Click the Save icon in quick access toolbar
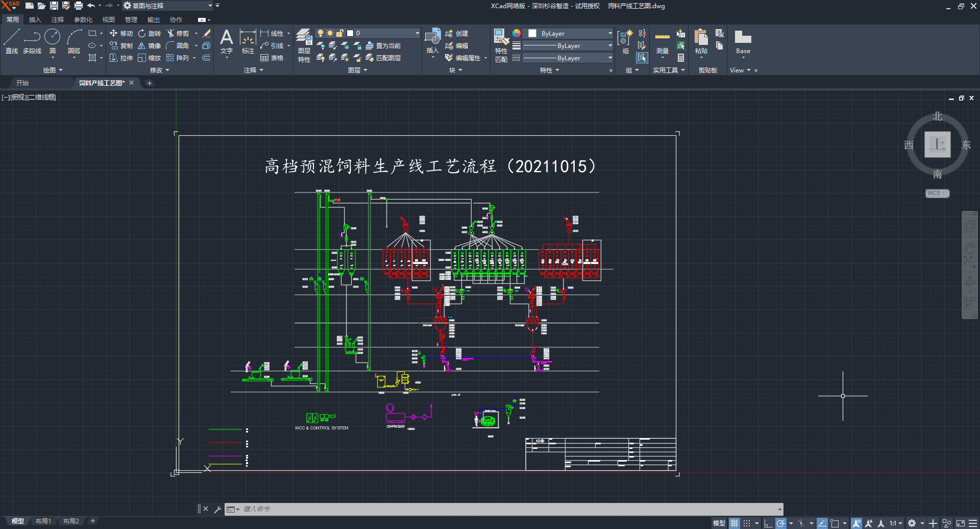The width and height of the screenshot is (980, 529). (54, 6)
